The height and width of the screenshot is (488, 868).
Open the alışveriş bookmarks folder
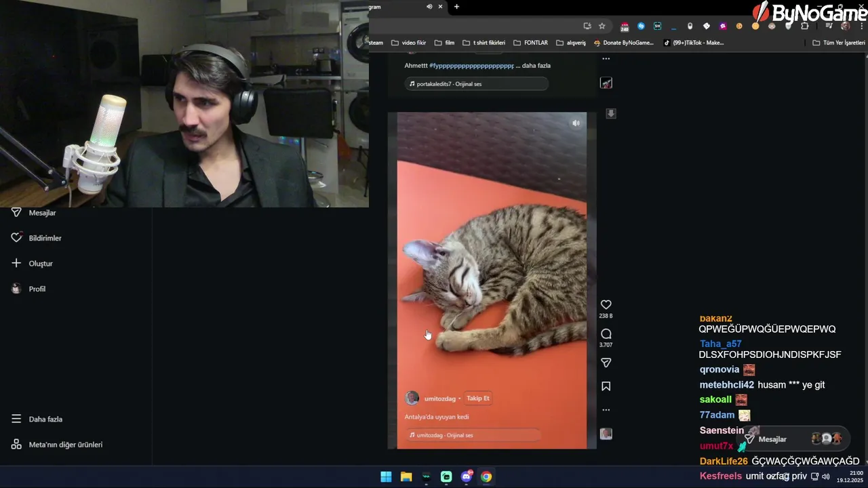570,43
